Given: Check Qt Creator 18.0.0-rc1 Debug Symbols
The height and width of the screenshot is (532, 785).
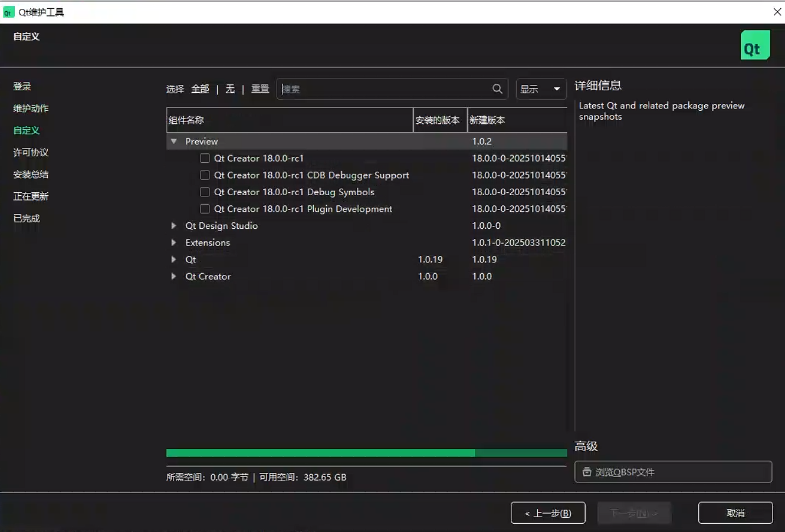Looking at the screenshot, I should tap(205, 192).
